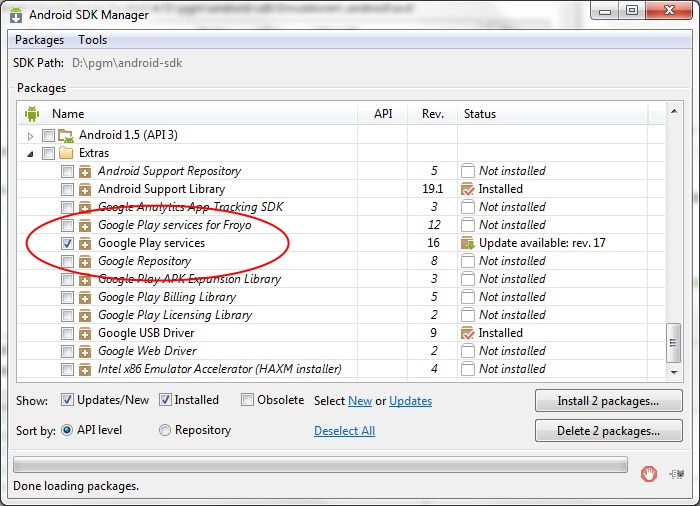700x506 pixels.
Task: Click the Google Play services update status icon
Action: [x=467, y=243]
